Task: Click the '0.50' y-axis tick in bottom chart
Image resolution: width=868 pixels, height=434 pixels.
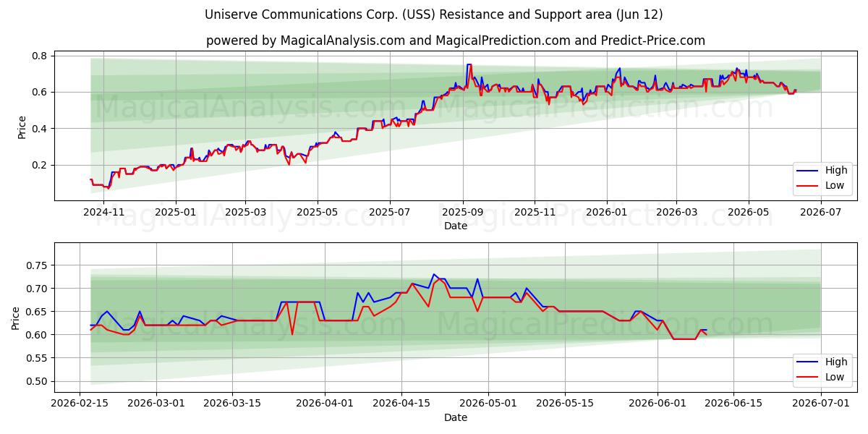Action: 37,381
